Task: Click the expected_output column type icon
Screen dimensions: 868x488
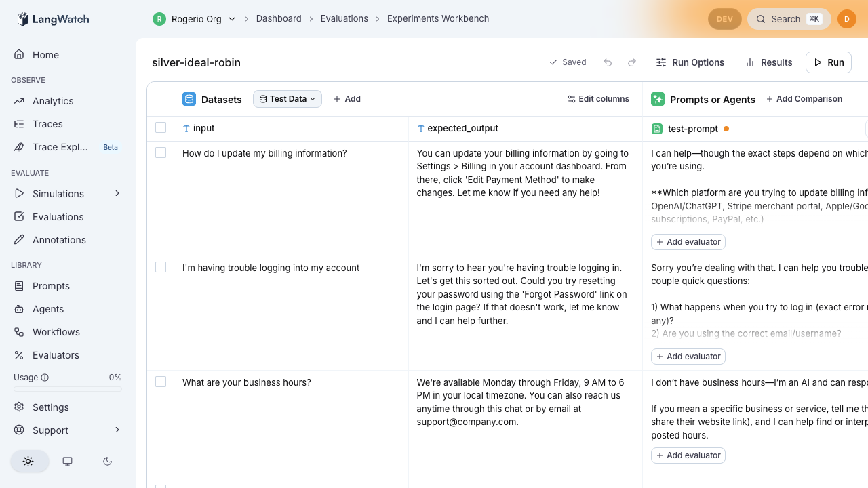Action: 421,129
